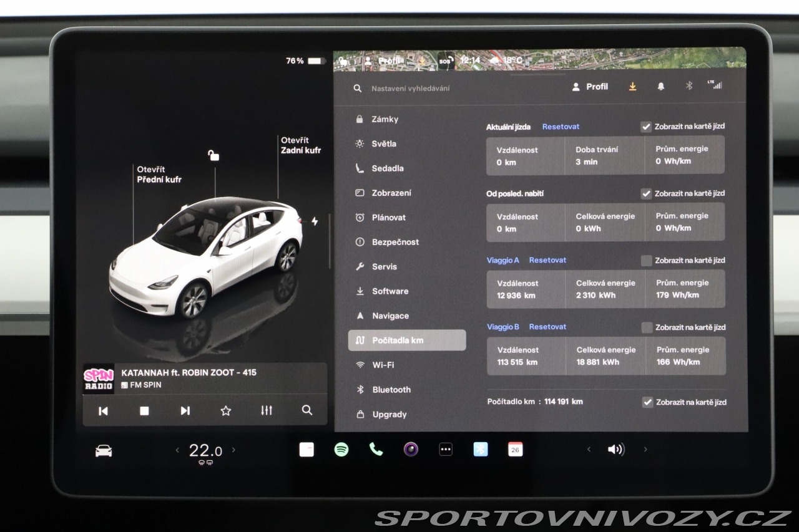799x532 pixels.
Task: Rename trip Viaggio A label
Action: coord(502,260)
